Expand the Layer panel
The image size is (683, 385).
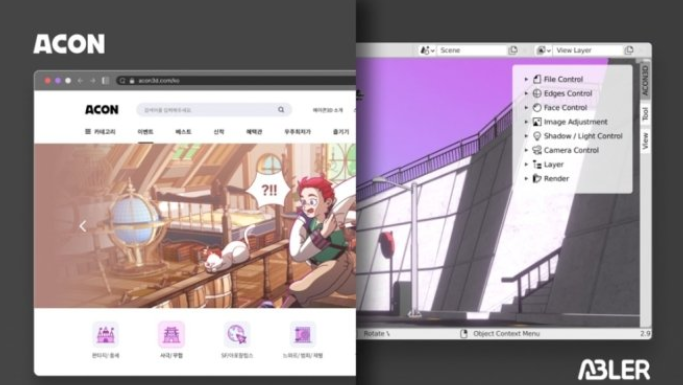point(526,165)
